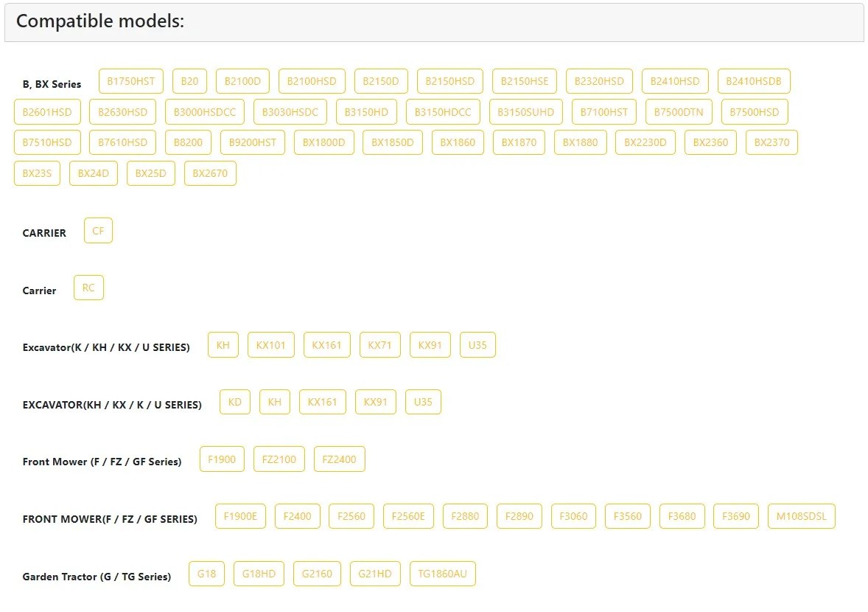
Task: Choose the BX1880 model tag
Action: (x=580, y=142)
